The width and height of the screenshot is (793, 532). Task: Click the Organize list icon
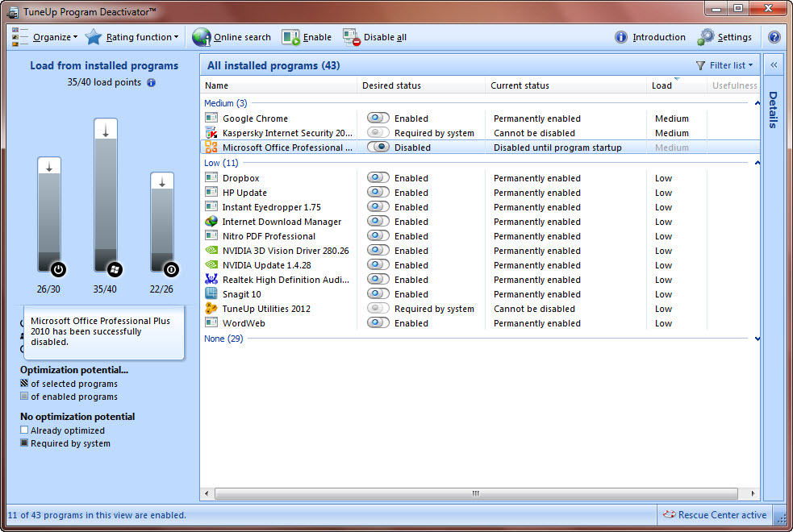point(19,37)
